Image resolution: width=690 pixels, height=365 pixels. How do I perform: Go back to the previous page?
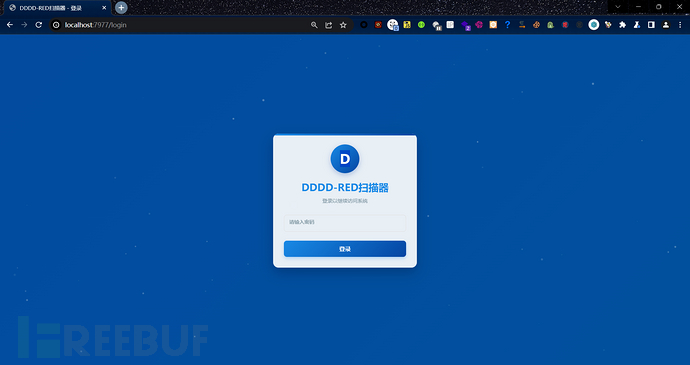click(x=10, y=25)
